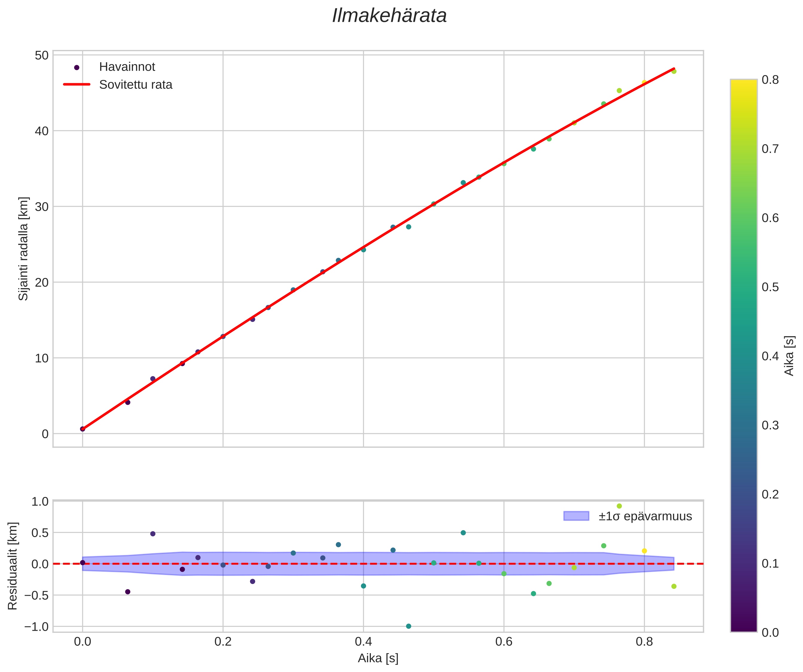Click the Sovitettu rata legend text
This screenshot has height=672, width=803.
136,85
